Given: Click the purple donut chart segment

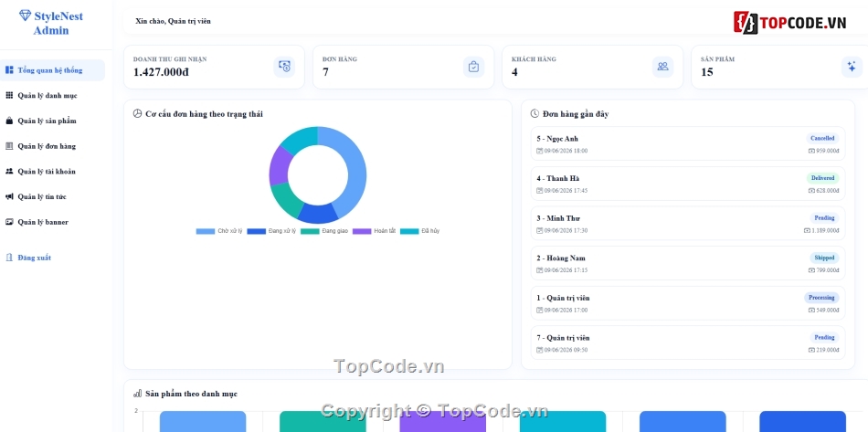Looking at the screenshot, I should pos(279,166).
